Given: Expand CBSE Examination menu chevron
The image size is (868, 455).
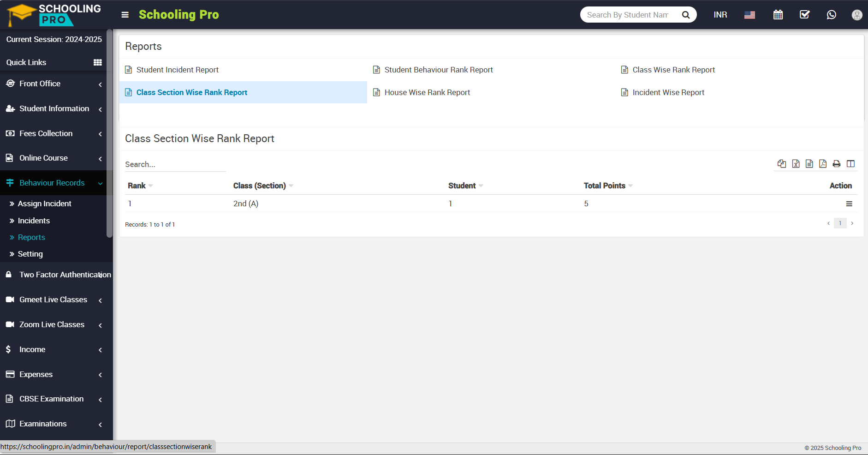Looking at the screenshot, I should (100, 400).
